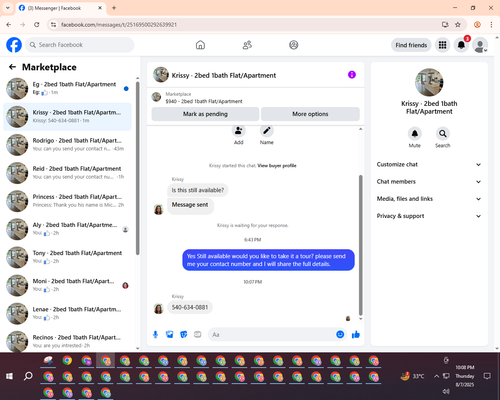Screen dimensions: 500x400
Task: Select the Krissy conversation in list
Action: [x=67, y=117]
